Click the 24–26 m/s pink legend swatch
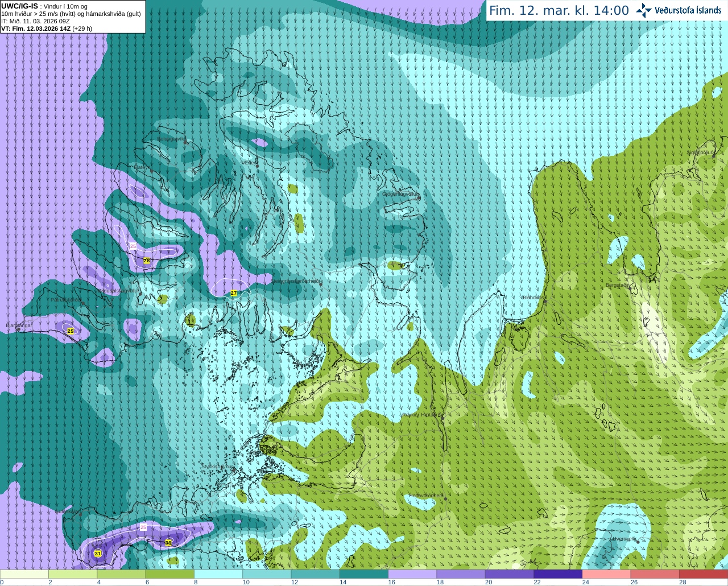 [x=606, y=574]
